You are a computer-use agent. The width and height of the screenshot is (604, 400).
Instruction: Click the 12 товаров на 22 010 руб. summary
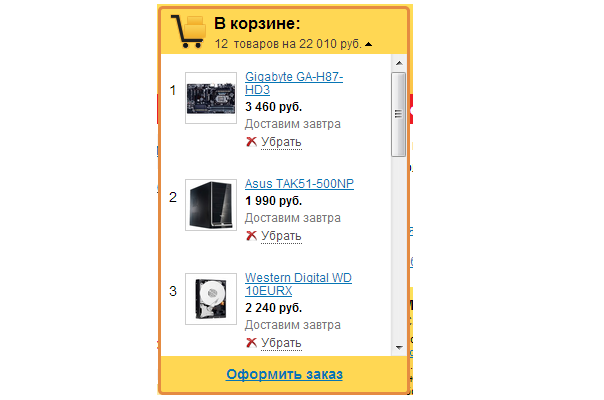pos(288,44)
